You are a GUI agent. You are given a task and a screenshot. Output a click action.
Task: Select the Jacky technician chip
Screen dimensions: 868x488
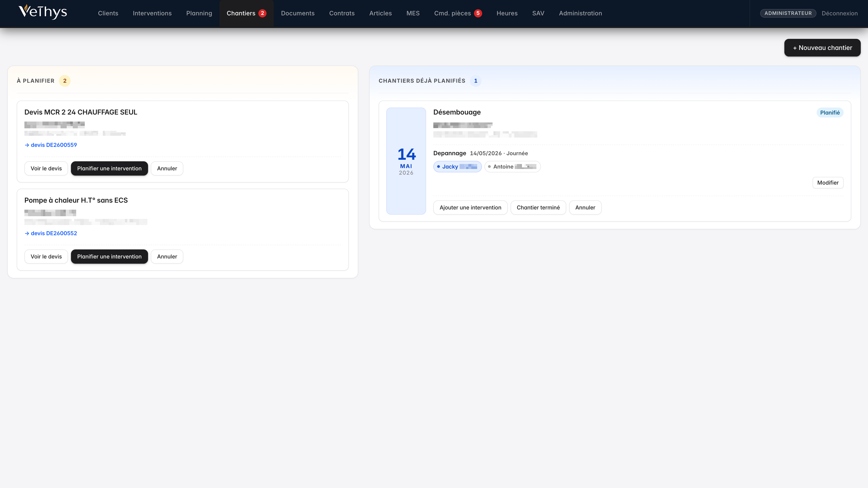coord(458,167)
